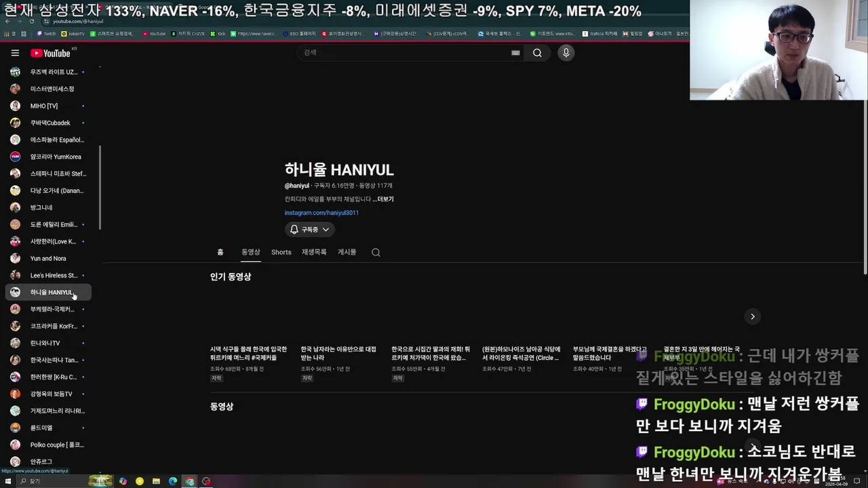Open the Kick bookmark
Screen dimensions: 868x488
pos(218,33)
